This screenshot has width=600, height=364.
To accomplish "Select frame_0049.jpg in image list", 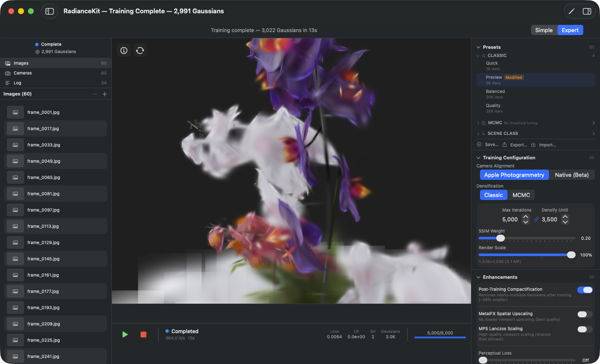I will [x=56, y=161].
